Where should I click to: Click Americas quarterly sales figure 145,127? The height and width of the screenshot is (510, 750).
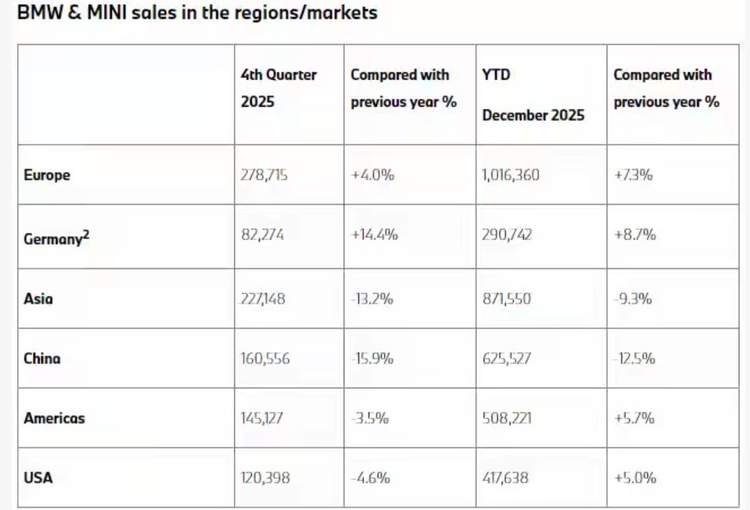pyautogui.click(x=266, y=418)
